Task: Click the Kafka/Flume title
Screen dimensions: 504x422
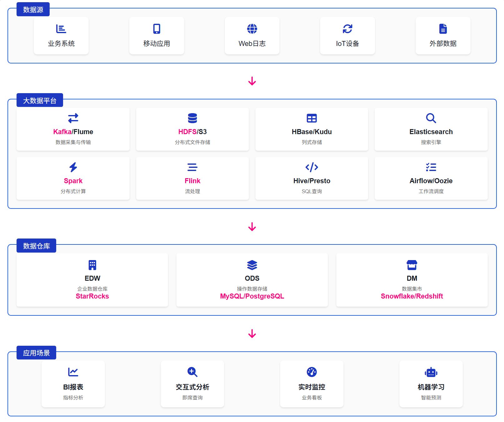Action: [73, 132]
